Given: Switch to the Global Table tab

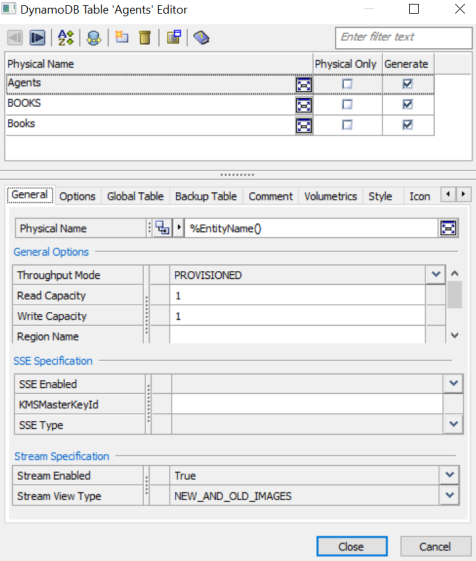Looking at the screenshot, I should click(135, 196).
